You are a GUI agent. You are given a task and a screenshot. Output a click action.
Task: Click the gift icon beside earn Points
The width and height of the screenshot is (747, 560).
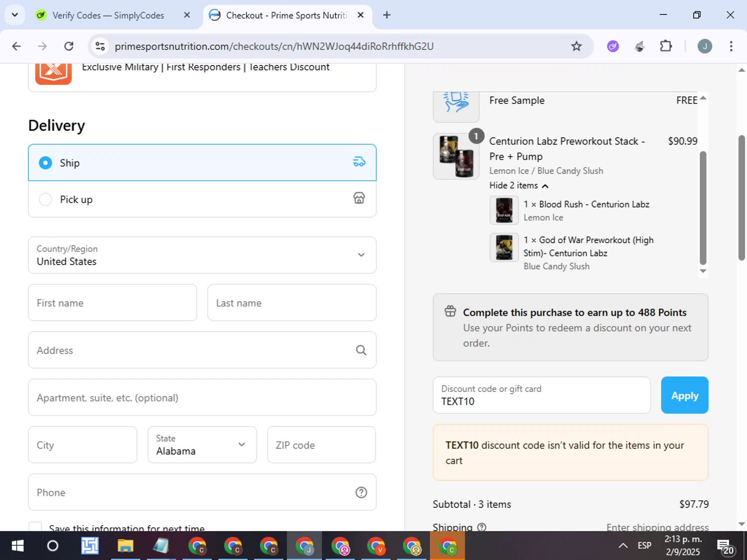point(450,312)
